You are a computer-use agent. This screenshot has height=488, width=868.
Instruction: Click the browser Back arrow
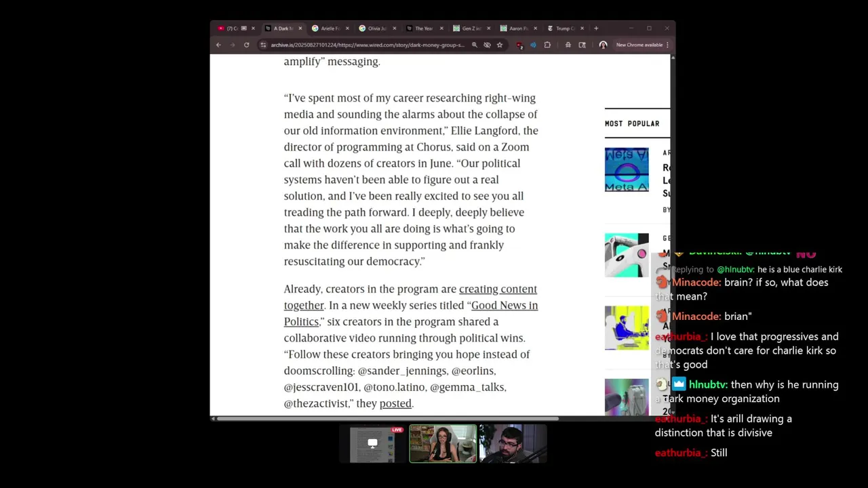pos(218,45)
